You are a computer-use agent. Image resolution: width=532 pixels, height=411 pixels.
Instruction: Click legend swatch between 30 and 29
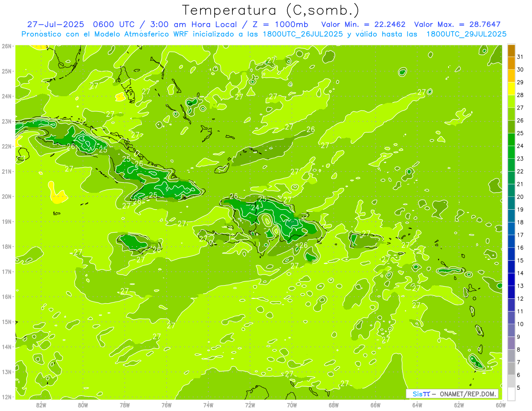511,76
